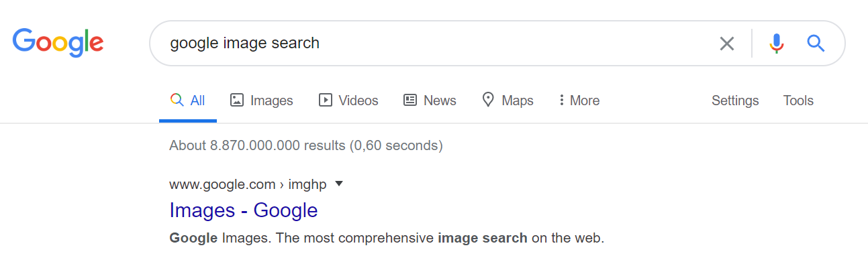The height and width of the screenshot is (264, 868).
Task: Start voice search with the microphone icon
Action: pyautogui.click(x=777, y=44)
